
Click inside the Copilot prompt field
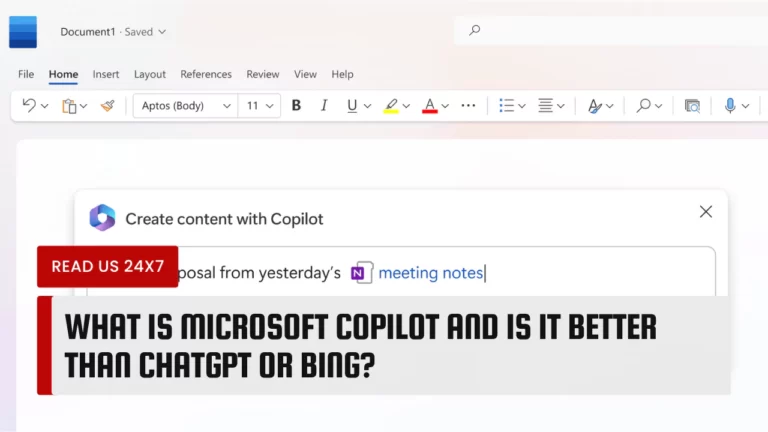coord(401,272)
